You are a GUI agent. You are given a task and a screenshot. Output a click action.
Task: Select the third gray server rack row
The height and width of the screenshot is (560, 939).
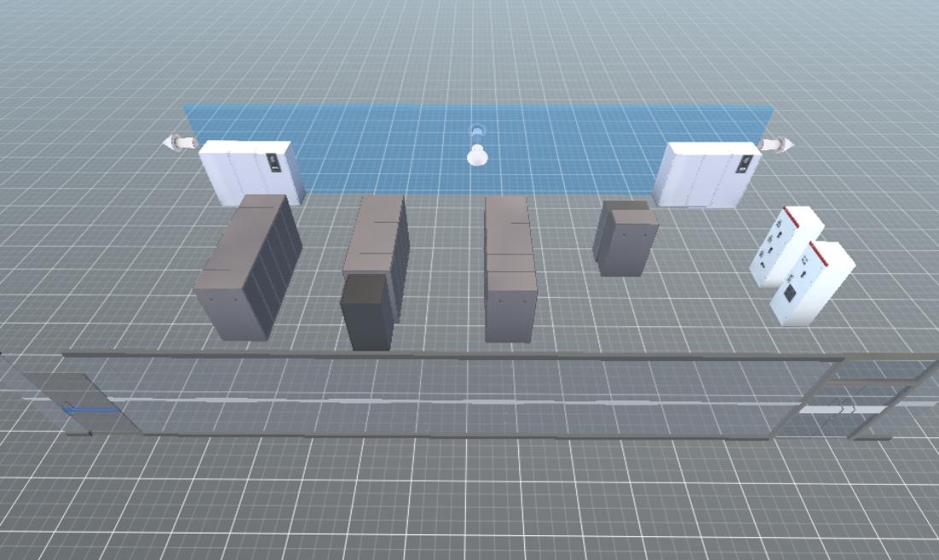[510, 269]
